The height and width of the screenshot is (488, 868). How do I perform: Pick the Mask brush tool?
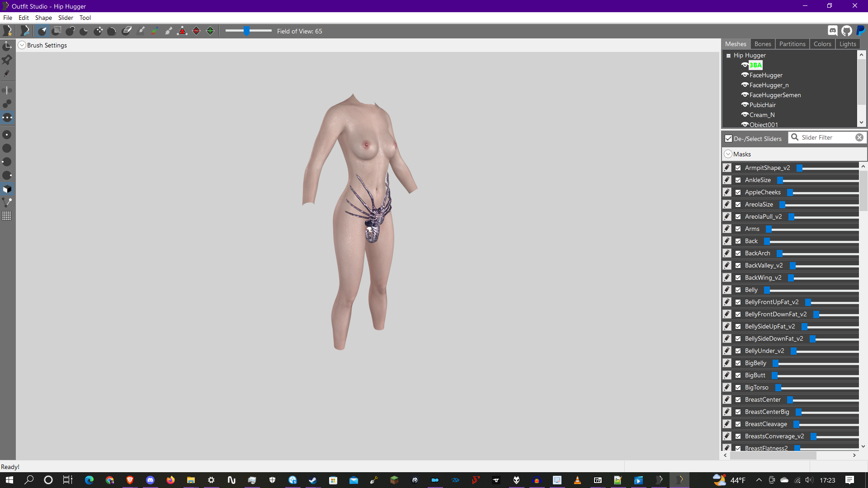pos(57,31)
